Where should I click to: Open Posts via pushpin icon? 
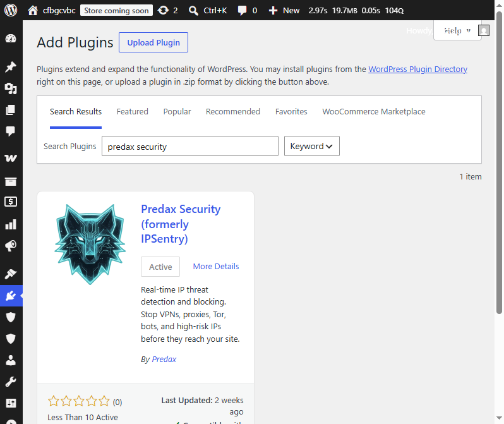11,67
